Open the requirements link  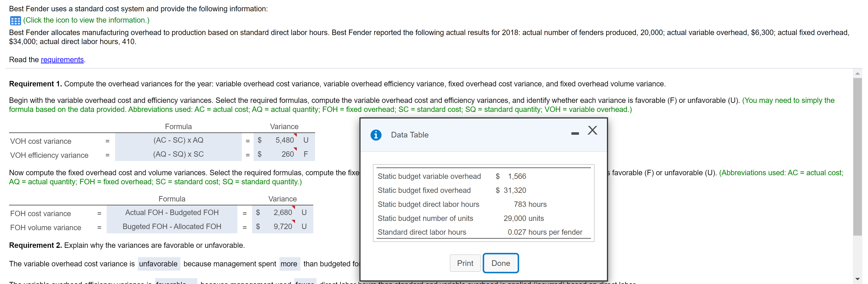pyautogui.click(x=62, y=60)
